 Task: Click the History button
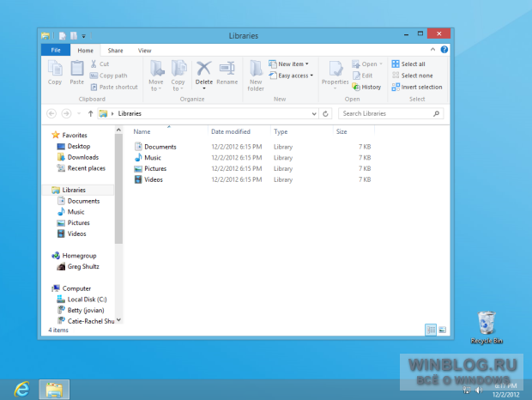coord(366,88)
